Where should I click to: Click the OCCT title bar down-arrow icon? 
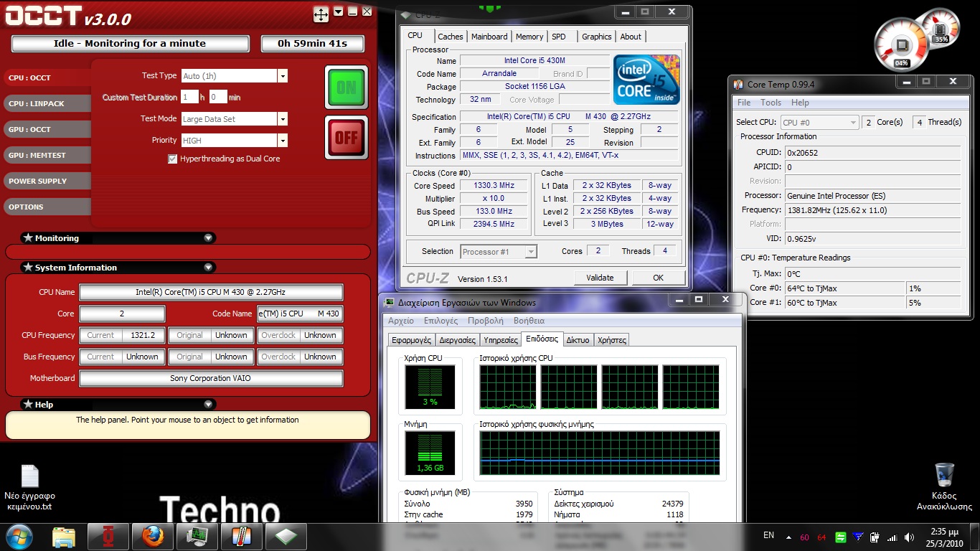(339, 11)
